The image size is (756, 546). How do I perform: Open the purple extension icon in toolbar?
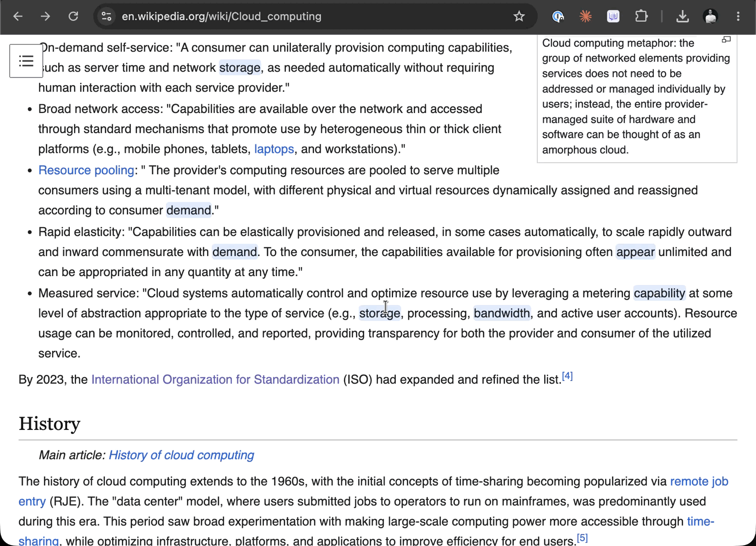click(x=613, y=16)
